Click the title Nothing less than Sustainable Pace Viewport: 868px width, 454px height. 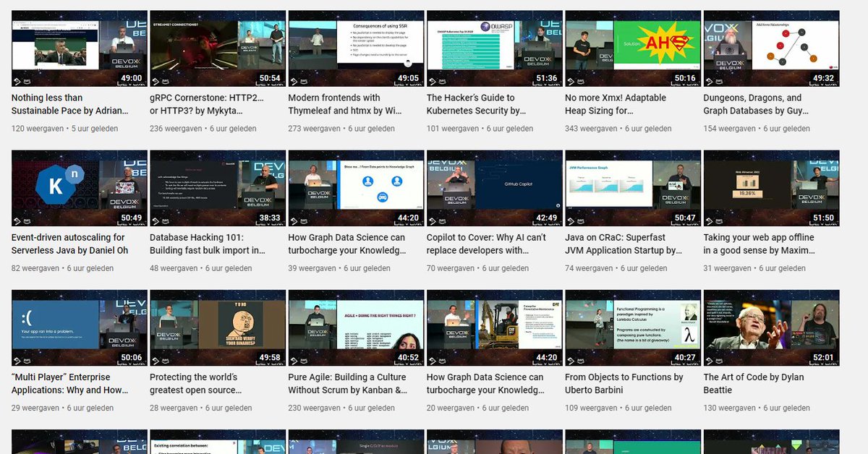(70, 104)
